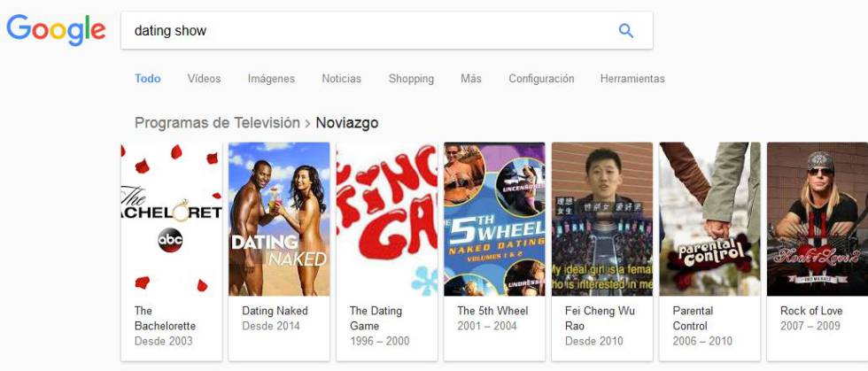The width and height of the screenshot is (868, 371).
Task: Open Configuración options
Action: [541, 79]
